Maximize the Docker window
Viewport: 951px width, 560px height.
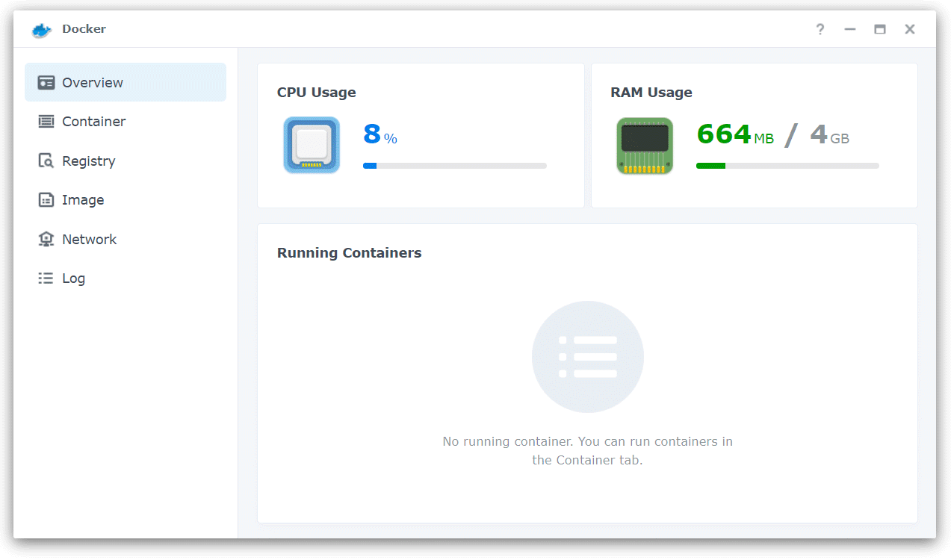pos(880,29)
